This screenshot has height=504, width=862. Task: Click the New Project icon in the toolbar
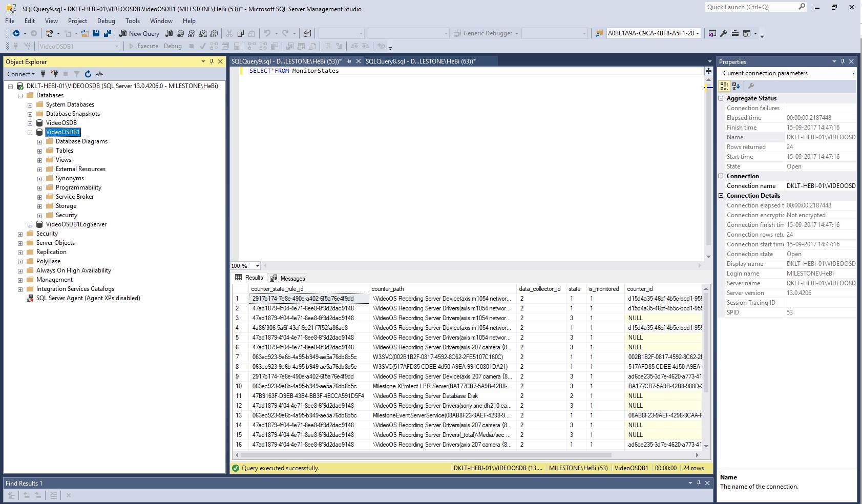tap(49, 33)
